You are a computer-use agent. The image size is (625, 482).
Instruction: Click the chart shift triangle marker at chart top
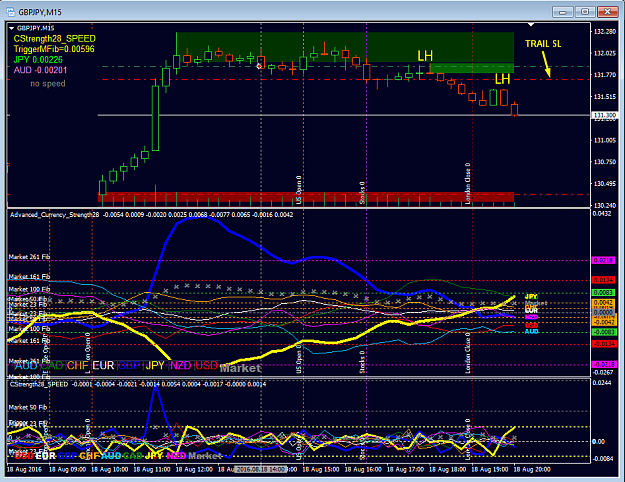(x=531, y=25)
